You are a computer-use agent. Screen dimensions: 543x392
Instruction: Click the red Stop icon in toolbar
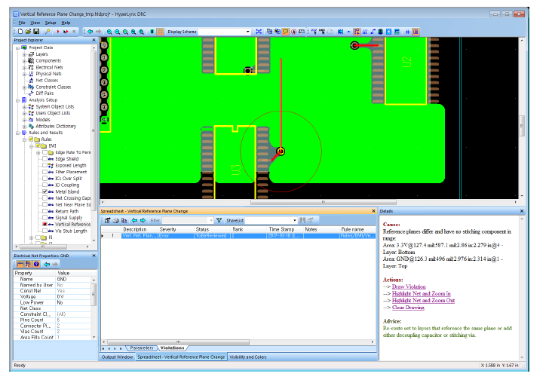pos(74,32)
